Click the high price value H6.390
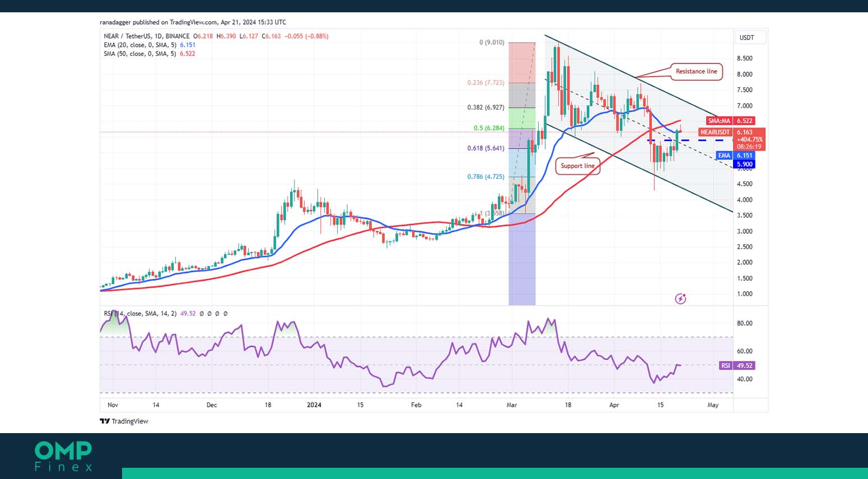868x479 pixels. pyautogui.click(x=226, y=36)
